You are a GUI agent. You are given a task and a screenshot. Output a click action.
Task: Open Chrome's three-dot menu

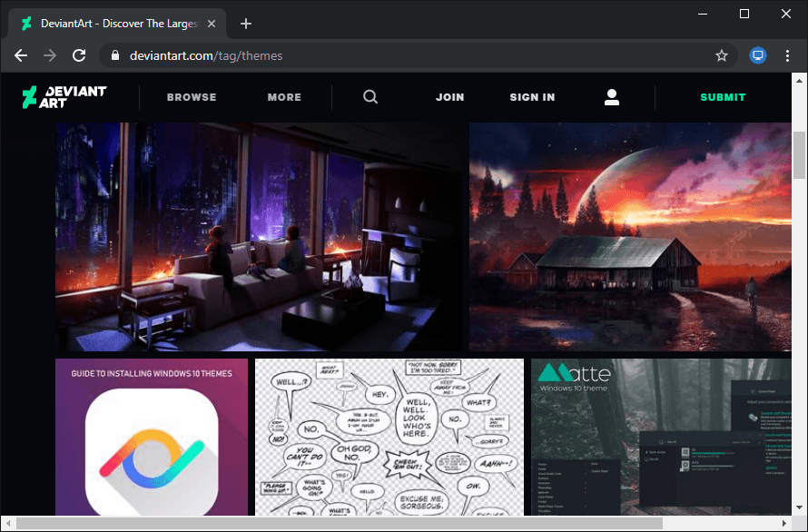point(787,55)
